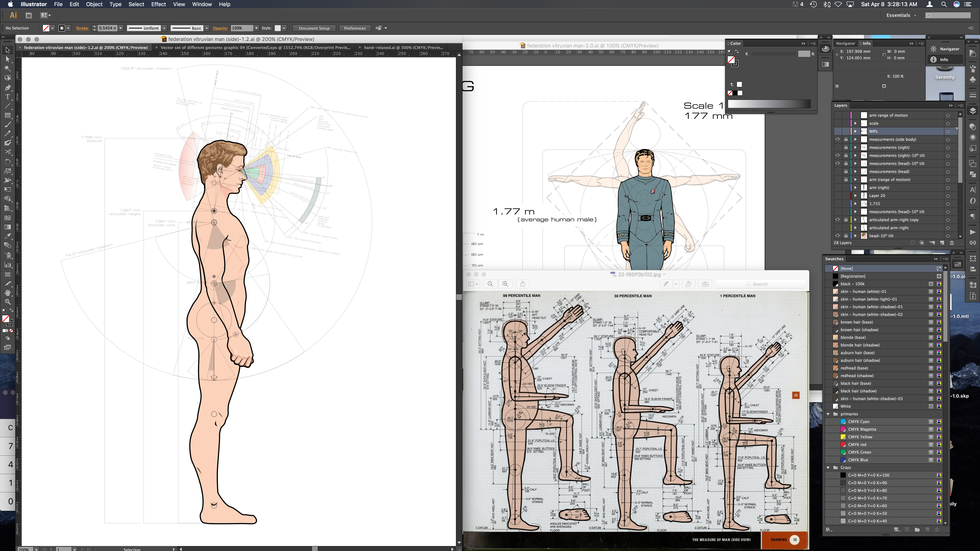Select the Eyedropper tool
This screenshot has width=980, height=551.
pyautogui.click(x=8, y=236)
